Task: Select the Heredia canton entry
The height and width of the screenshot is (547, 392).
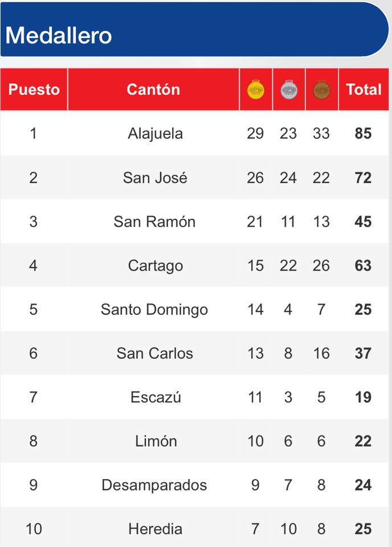Action: (x=155, y=529)
